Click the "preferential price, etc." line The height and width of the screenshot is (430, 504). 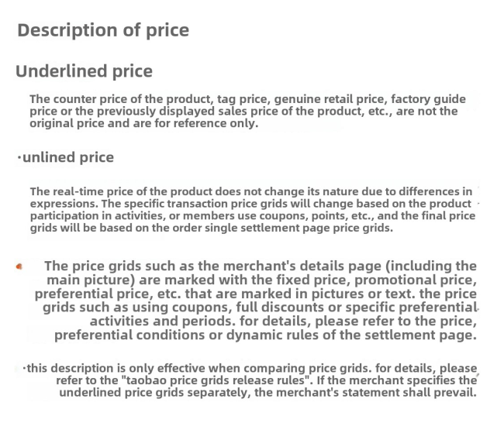click(x=256, y=294)
